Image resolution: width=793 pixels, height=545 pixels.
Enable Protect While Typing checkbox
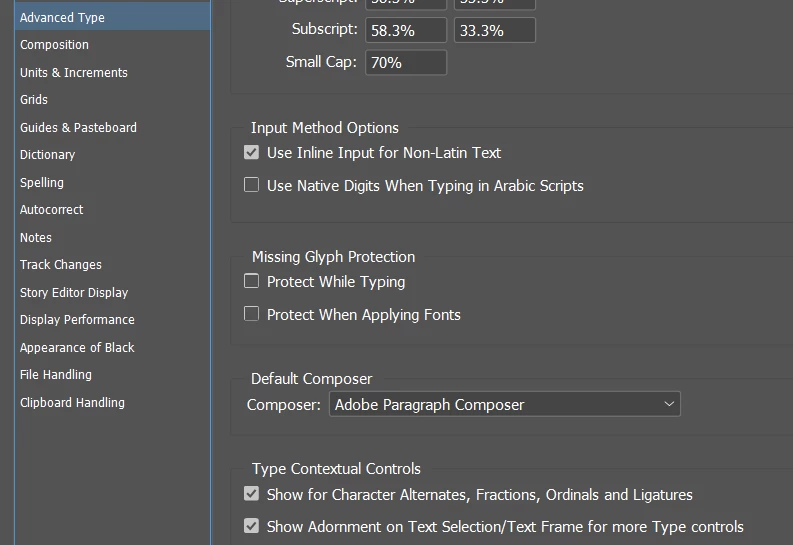click(251, 281)
